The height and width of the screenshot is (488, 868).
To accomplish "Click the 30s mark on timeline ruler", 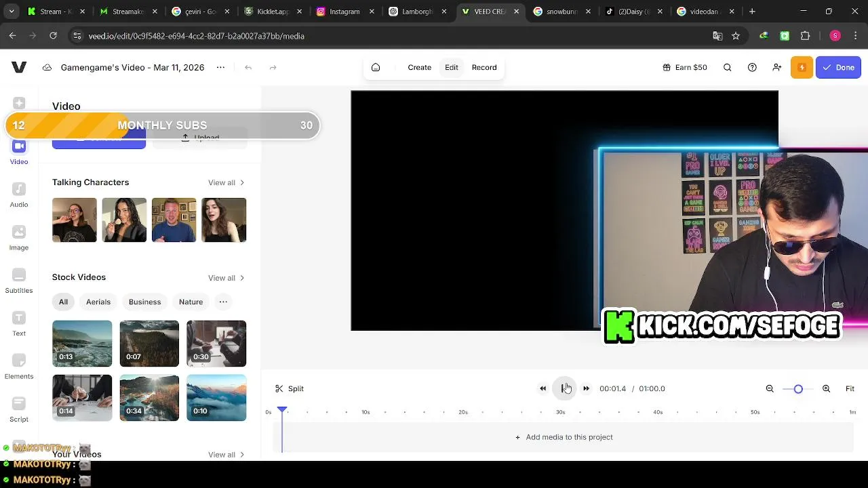I will 560,412.
